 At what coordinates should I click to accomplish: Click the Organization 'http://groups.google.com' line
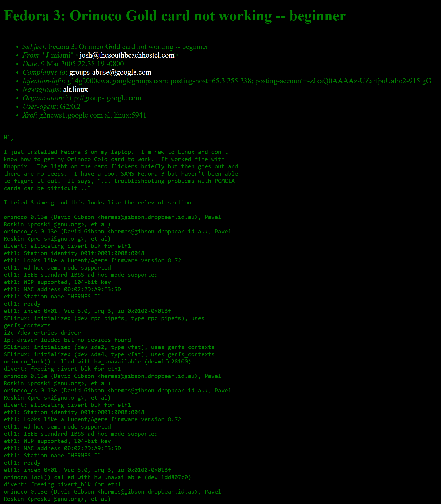pyautogui.click(x=82, y=98)
